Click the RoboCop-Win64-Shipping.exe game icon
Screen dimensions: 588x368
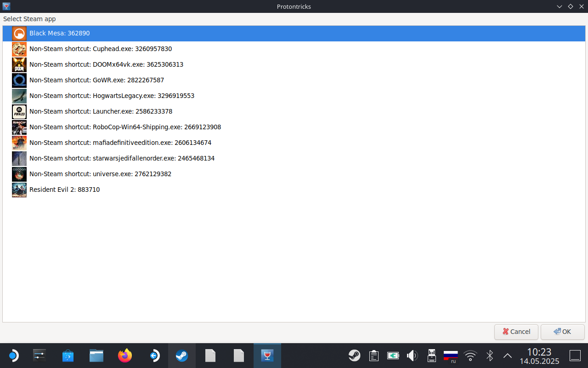tap(19, 127)
